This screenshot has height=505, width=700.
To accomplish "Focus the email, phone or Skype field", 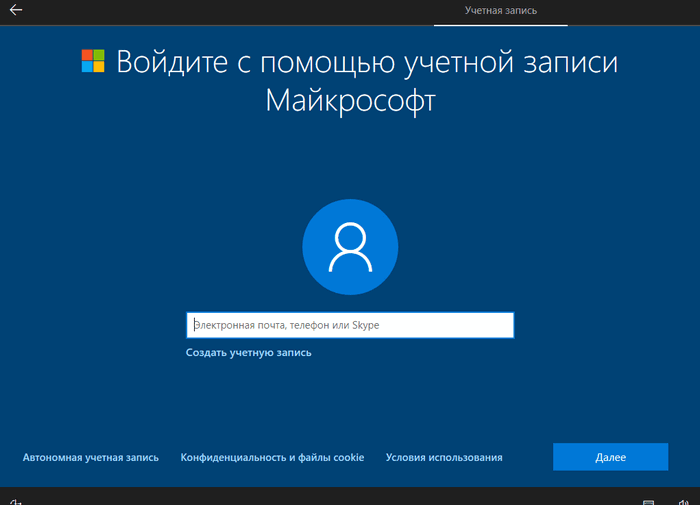I will point(350,325).
